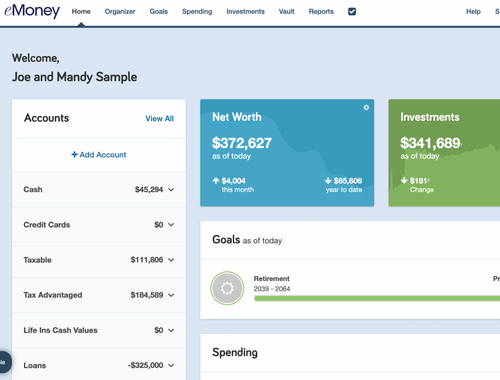Click the 'year to date' label

pyautogui.click(x=344, y=190)
